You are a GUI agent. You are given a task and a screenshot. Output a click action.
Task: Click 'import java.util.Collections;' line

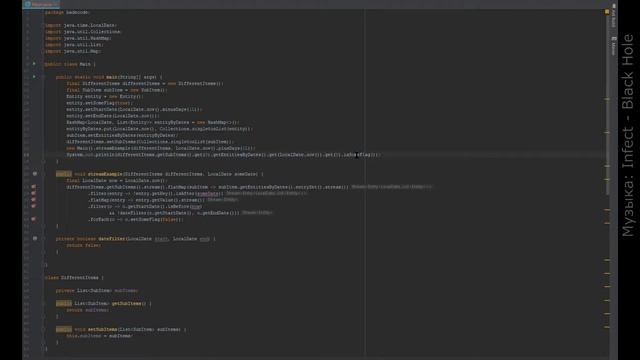coord(83,32)
